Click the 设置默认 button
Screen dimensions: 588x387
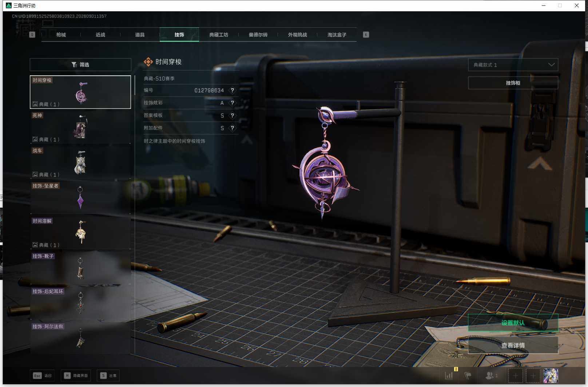tap(513, 323)
